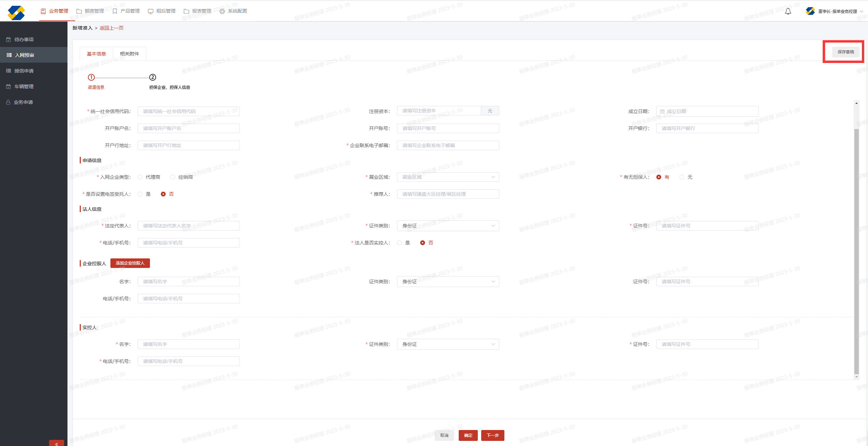Collapse sidebar with double-chevron button
The height and width of the screenshot is (446, 868).
click(x=57, y=443)
